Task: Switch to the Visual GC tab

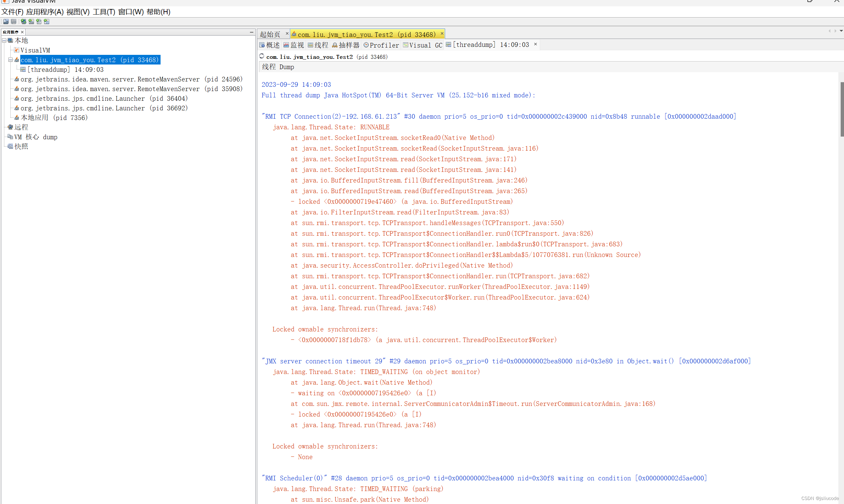Action: (423, 45)
